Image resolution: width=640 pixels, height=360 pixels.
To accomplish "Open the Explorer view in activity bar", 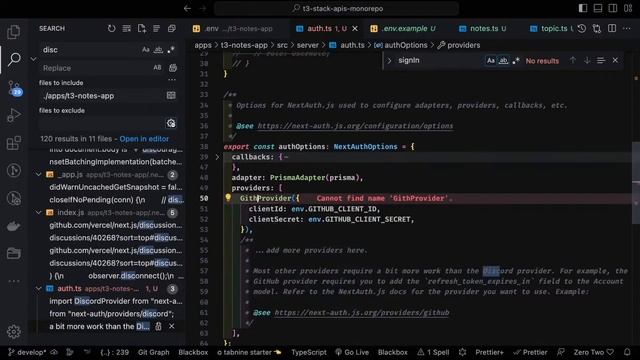I will [x=13, y=32].
